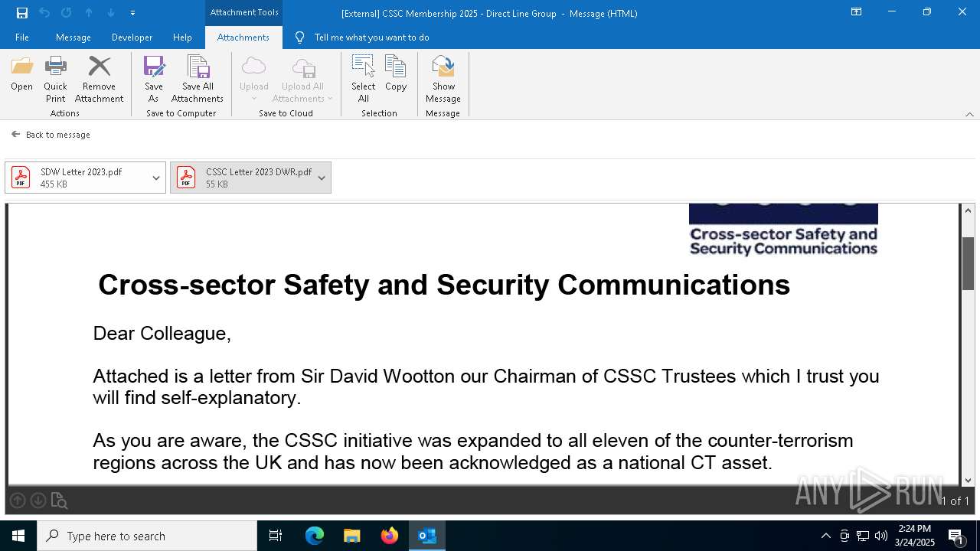
Task: Select the Attachments ribbon tab
Action: click(x=243, y=37)
